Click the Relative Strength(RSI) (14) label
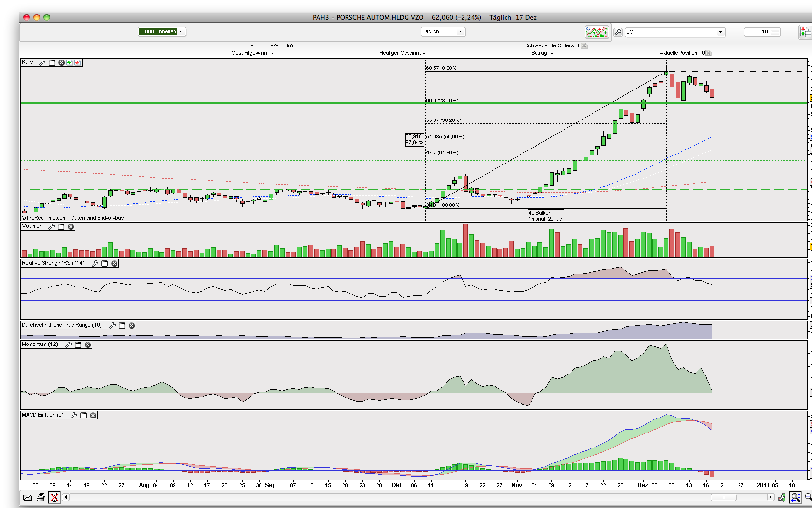812x508 pixels. tap(53, 263)
